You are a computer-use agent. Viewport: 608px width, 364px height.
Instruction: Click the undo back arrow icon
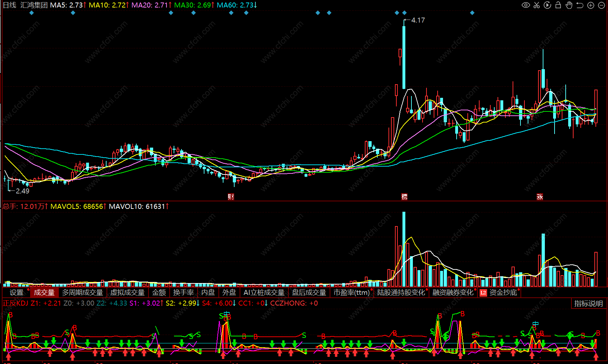580,5
